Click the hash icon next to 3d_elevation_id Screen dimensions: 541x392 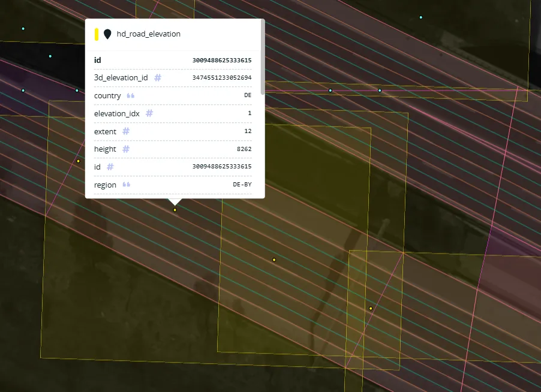(158, 77)
